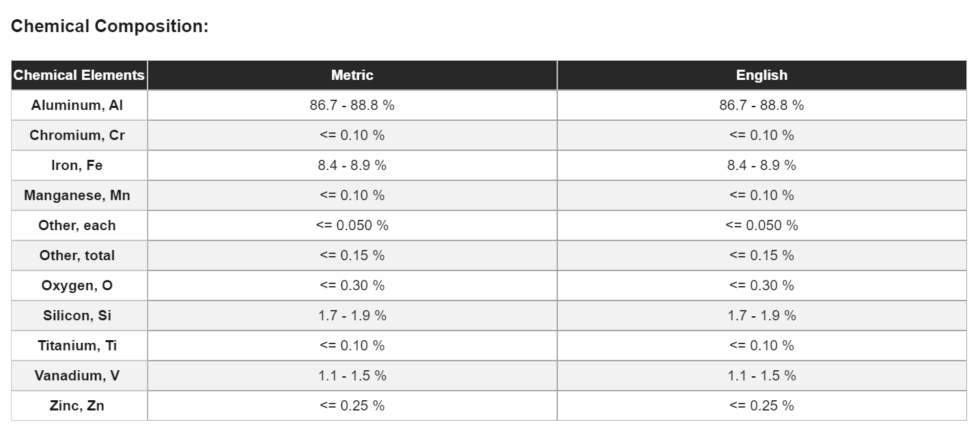Click the English column header

click(761, 75)
